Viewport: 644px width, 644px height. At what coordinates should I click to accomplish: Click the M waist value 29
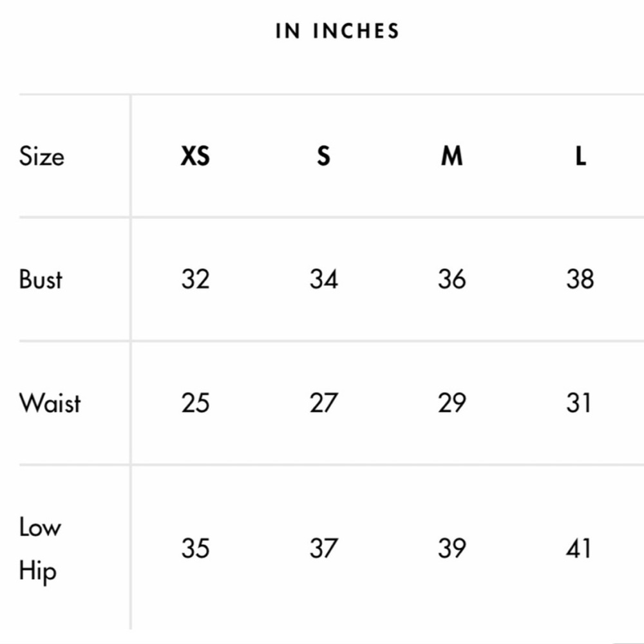point(452,402)
